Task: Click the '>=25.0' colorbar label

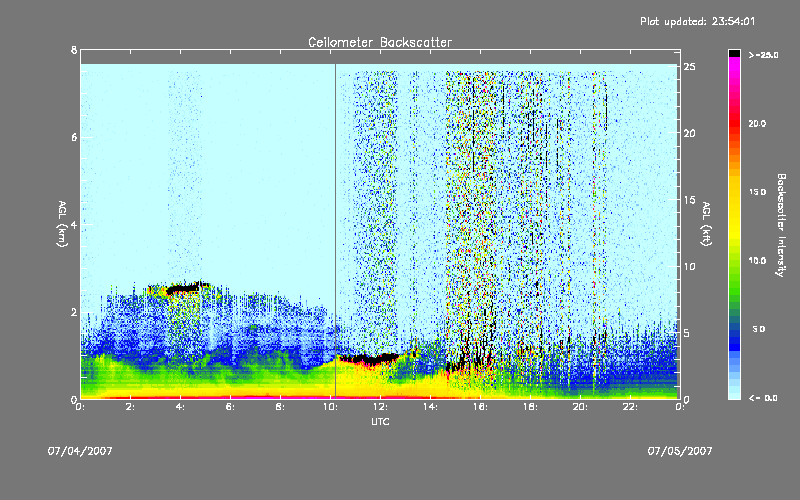Action: [x=763, y=55]
